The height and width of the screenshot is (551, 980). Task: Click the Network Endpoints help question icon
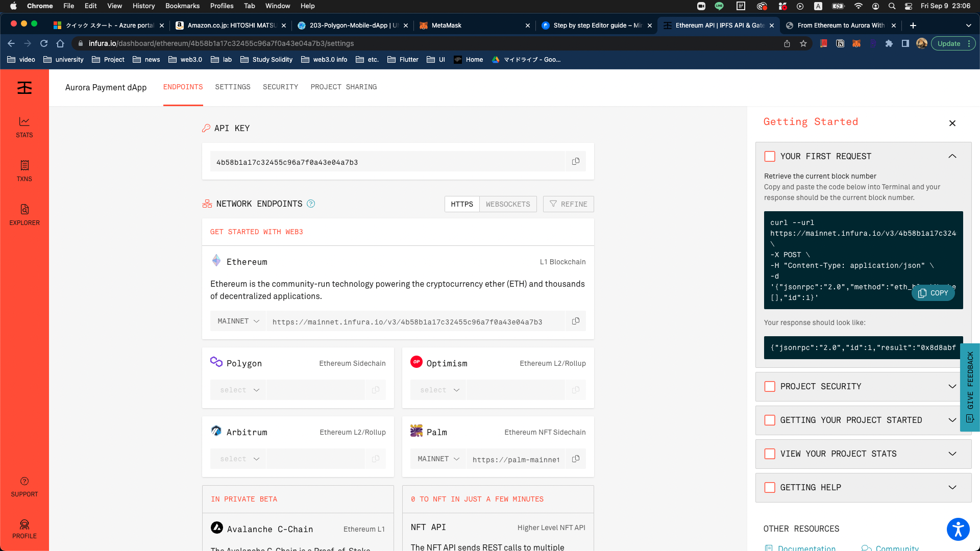[x=311, y=204]
